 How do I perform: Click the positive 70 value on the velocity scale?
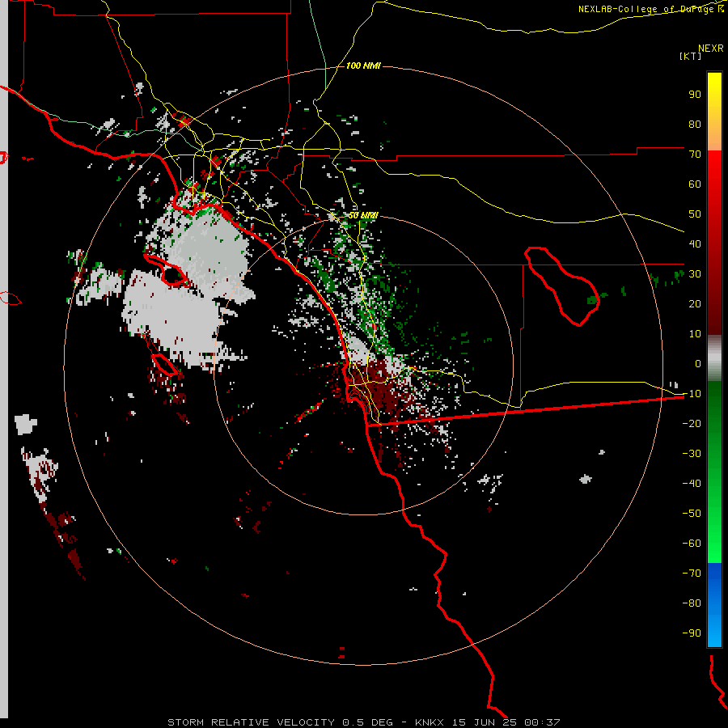pyautogui.click(x=695, y=154)
